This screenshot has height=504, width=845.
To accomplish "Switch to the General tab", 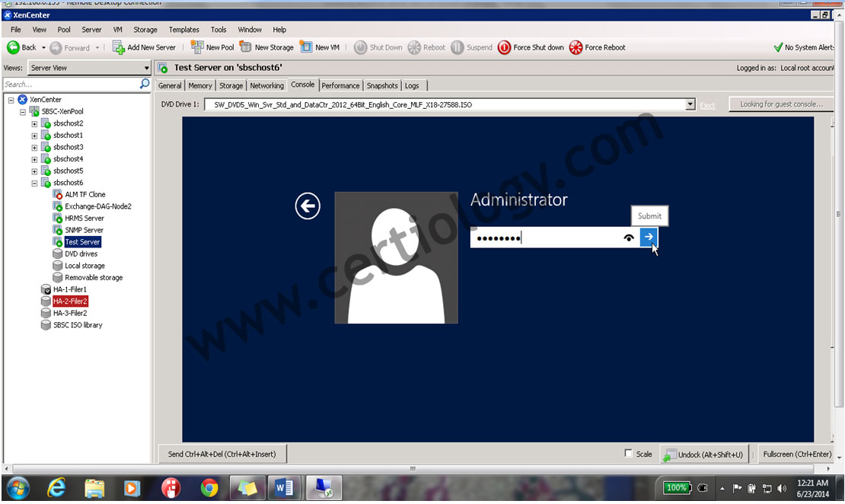I will [x=170, y=86].
